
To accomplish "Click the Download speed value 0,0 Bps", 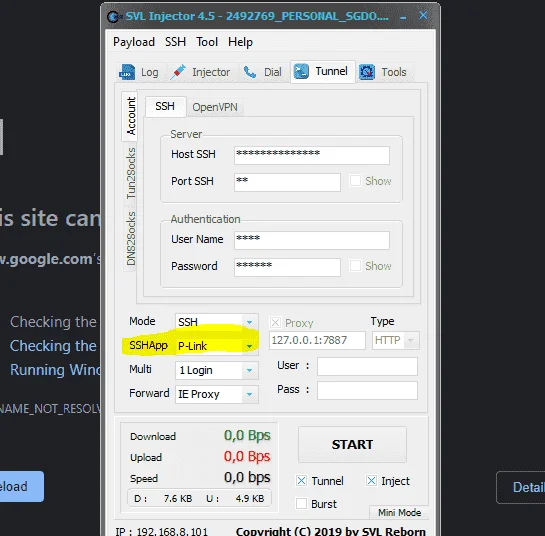I will coord(247,436).
